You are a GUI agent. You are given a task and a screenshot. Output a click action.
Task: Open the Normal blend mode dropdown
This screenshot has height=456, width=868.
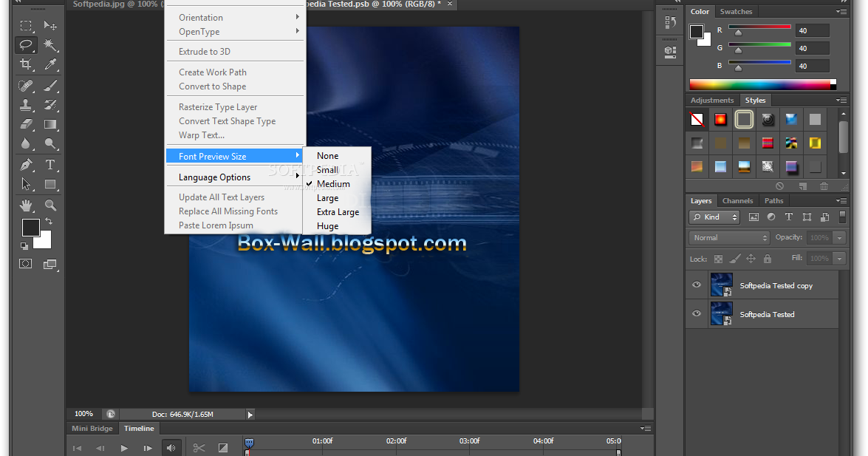coord(729,238)
